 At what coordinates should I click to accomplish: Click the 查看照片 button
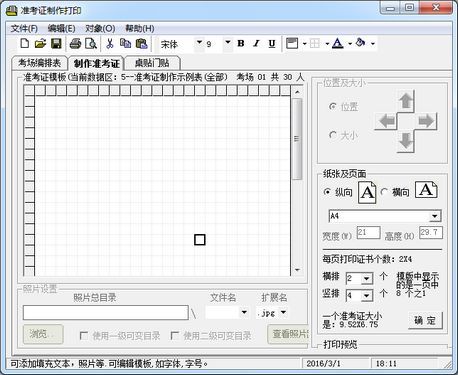288,334
